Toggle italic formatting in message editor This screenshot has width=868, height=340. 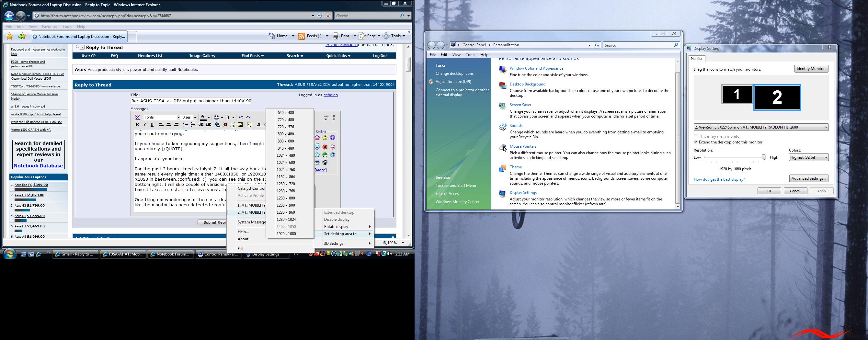pyautogui.click(x=144, y=125)
